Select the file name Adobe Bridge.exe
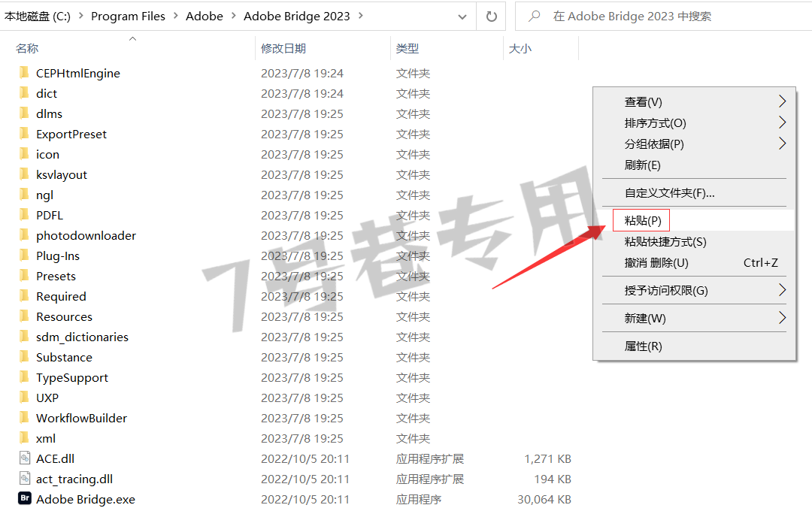 (86, 499)
